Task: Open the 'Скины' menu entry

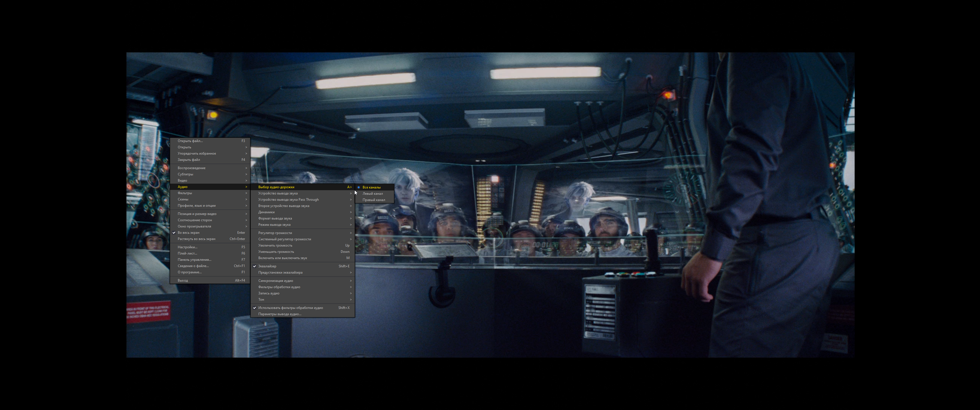Action: coord(183,199)
